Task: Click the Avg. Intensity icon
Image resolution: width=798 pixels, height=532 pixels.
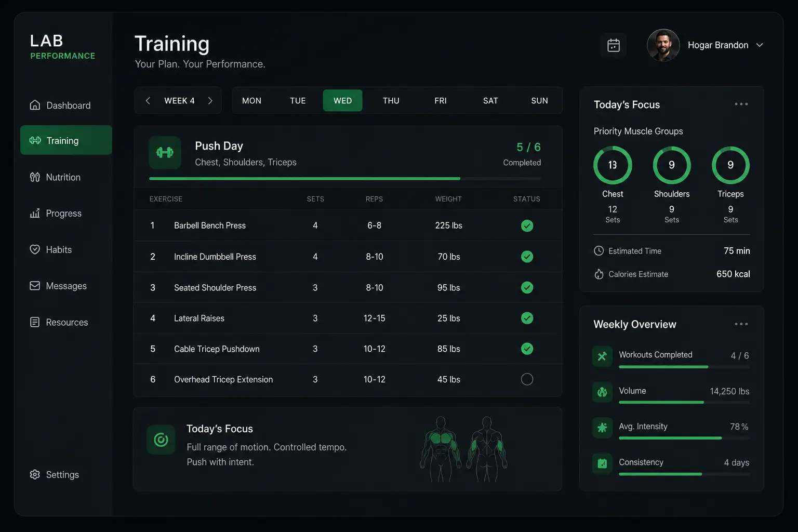Action: (602, 428)
